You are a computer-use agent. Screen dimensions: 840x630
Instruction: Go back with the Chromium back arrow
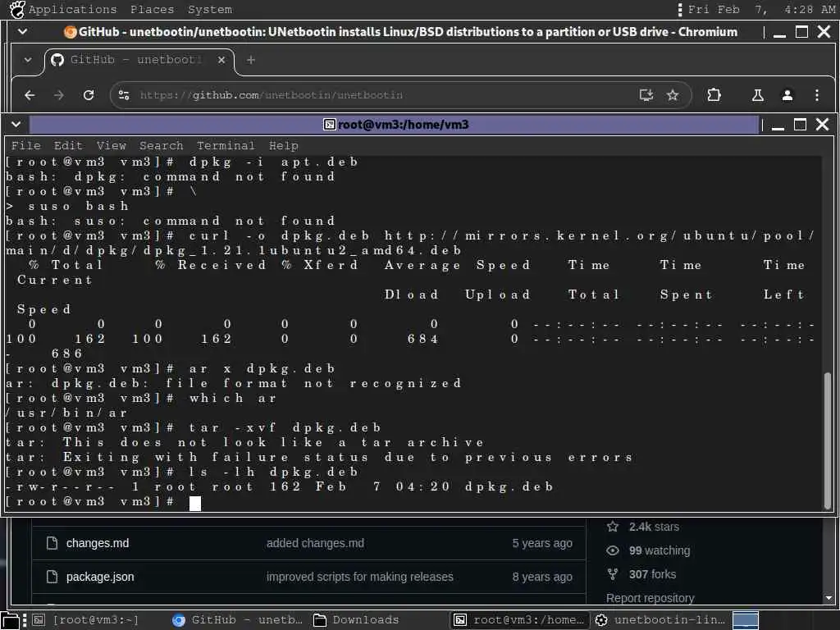pos(30,95)
